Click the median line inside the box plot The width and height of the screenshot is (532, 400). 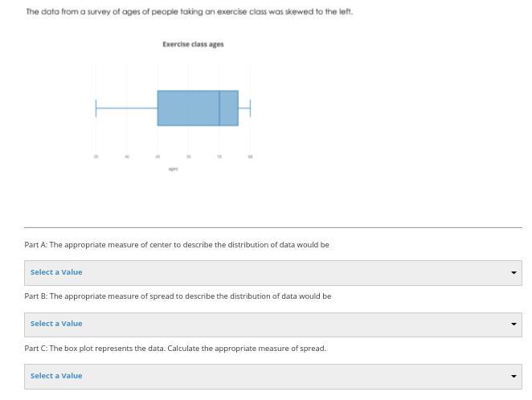pyautogui.click(x=219, y=108)
